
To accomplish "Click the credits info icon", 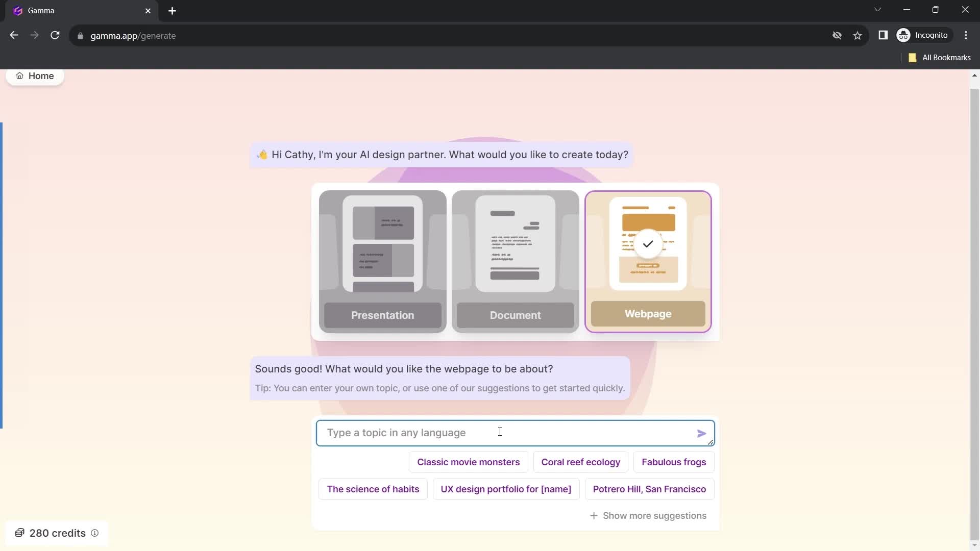I will point(94,533).
